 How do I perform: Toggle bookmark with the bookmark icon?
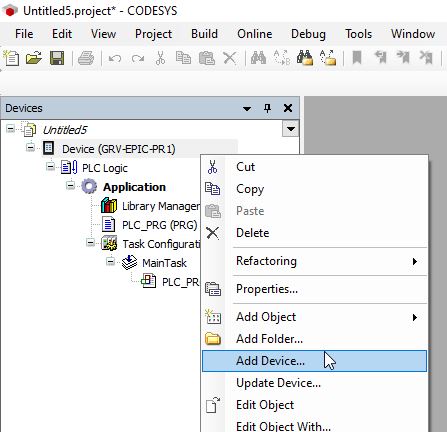(x=357, y=58)
